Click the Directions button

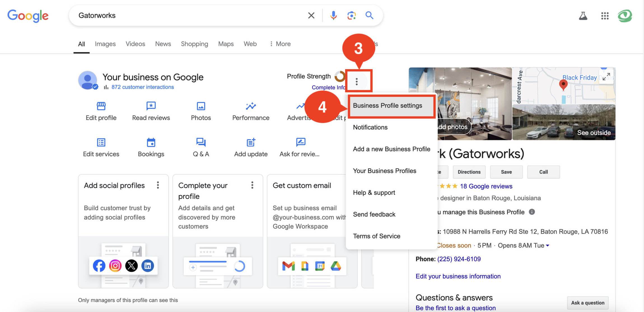click(469, 172)
